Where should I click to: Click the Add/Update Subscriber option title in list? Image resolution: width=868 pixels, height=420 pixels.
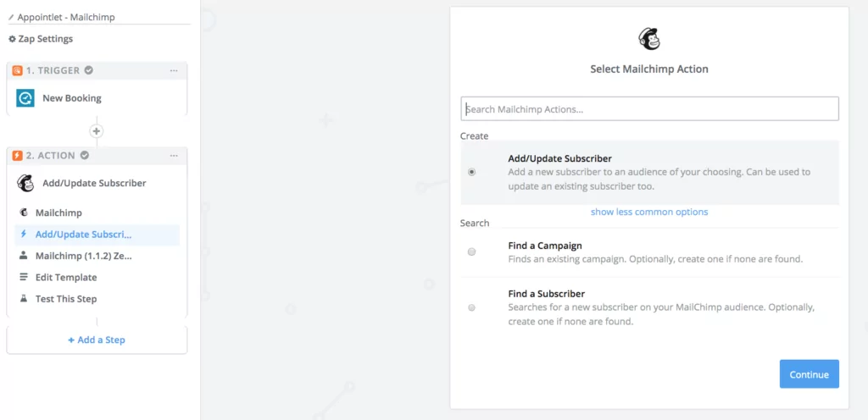pos(559,158)
